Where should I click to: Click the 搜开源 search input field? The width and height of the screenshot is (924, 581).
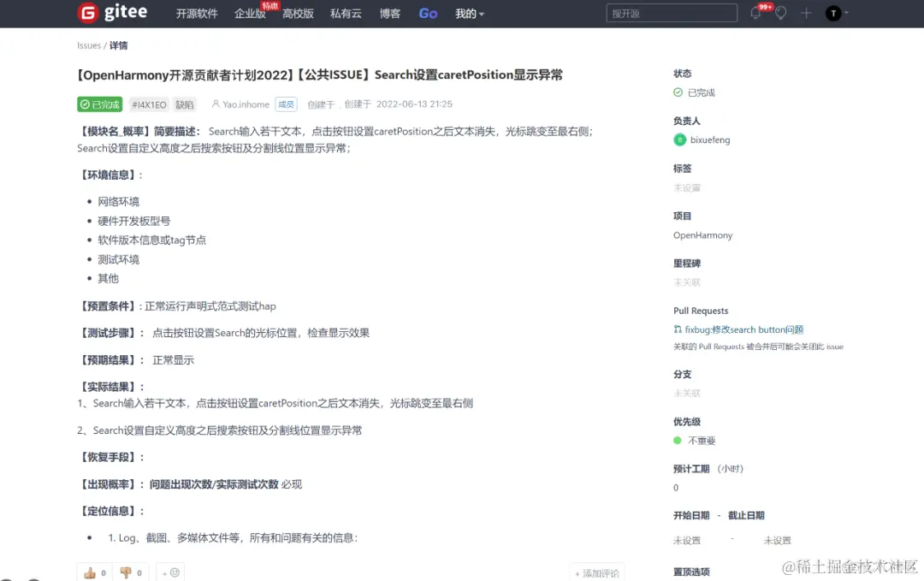click(x=672, y=13)
